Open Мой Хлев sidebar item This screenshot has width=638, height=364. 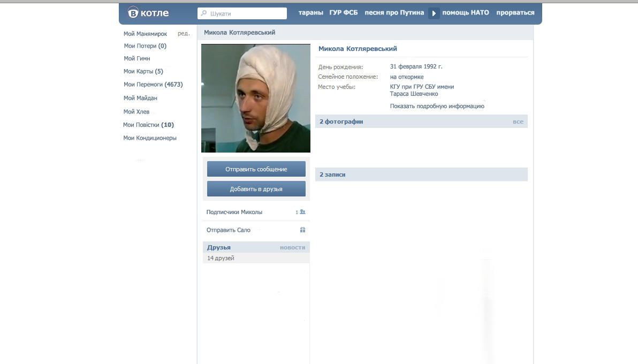[x=136, y=111]
